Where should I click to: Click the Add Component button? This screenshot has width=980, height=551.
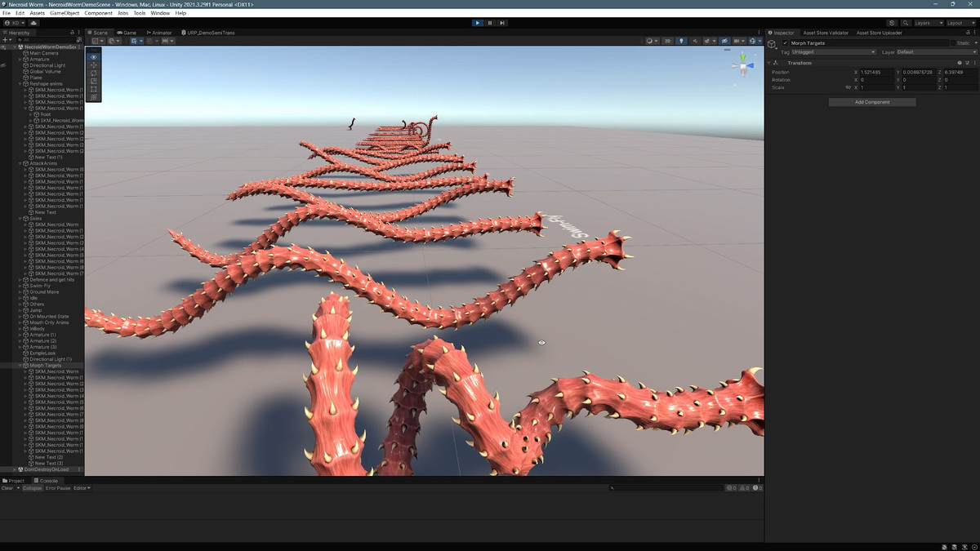872,102
